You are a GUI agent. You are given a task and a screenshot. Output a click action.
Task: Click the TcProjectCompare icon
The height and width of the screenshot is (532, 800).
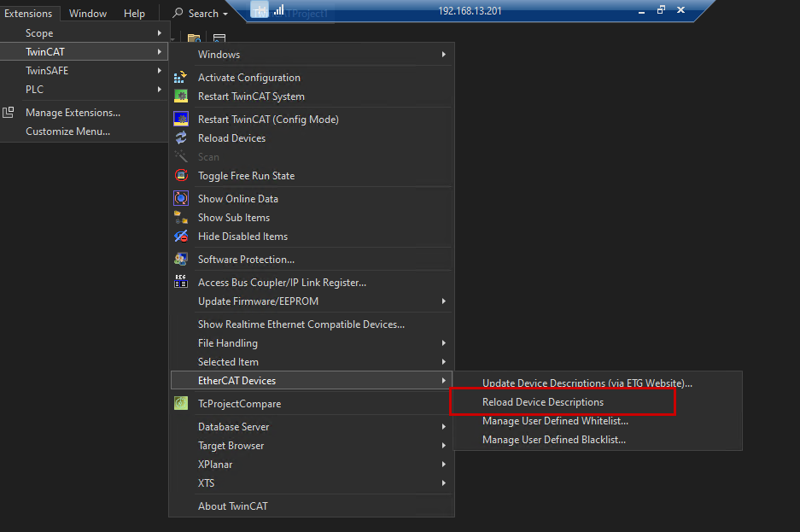click(181, 403)
